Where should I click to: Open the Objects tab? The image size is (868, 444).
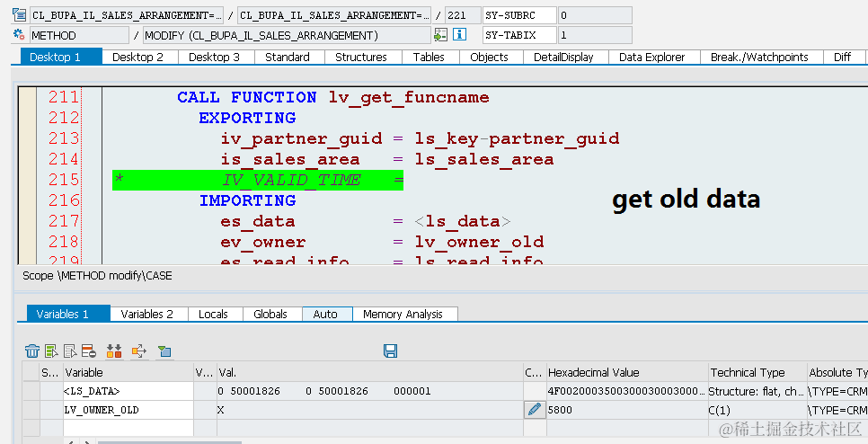490,57
